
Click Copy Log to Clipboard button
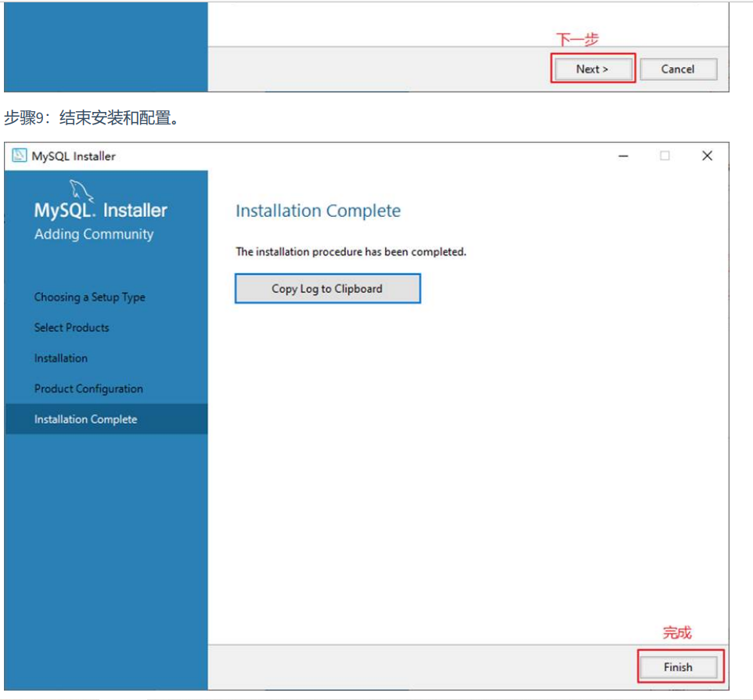pos(327,289)
